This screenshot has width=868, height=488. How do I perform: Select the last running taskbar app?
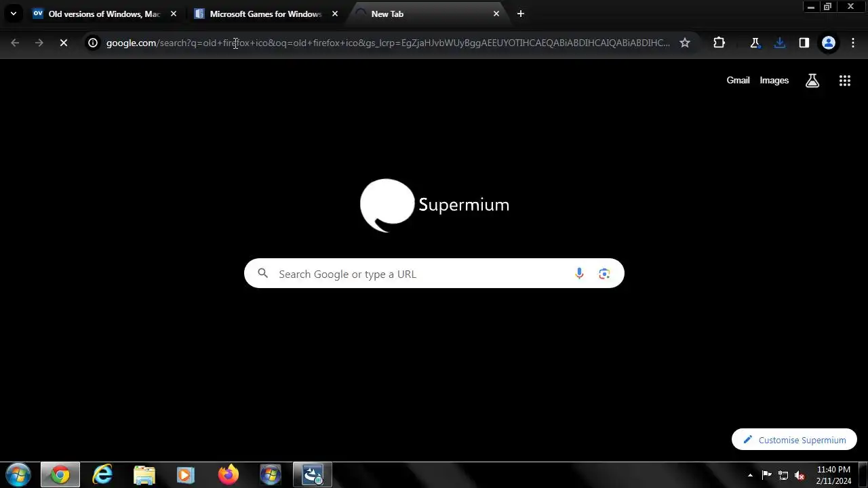click(x=313, y=475)
